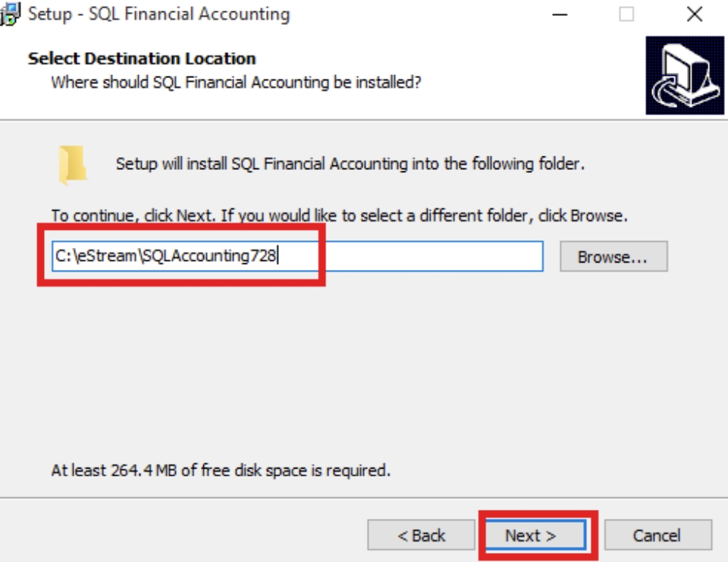Click the 'Setup - SQL Financial Accounting' title text

tap(158, 14)
